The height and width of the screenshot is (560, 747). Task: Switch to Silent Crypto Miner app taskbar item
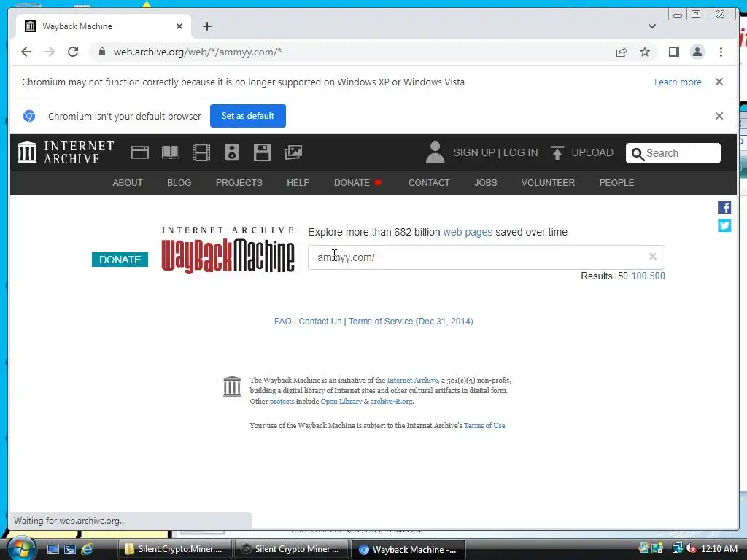point(292,549)
